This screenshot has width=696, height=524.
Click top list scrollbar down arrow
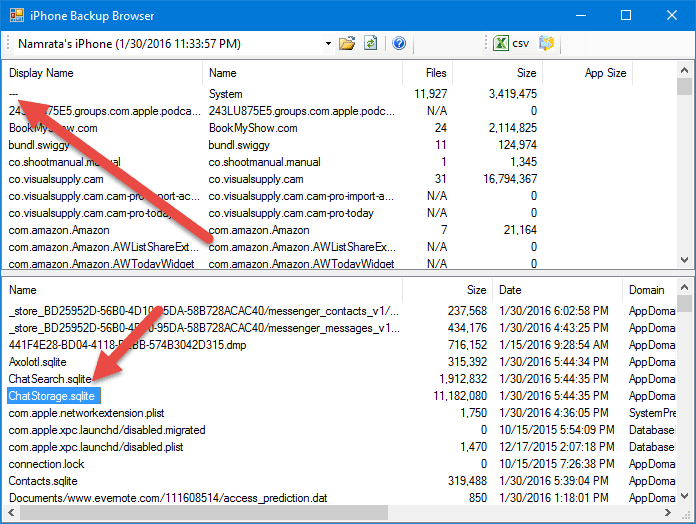pyautogui.click(x=684, y=260)
